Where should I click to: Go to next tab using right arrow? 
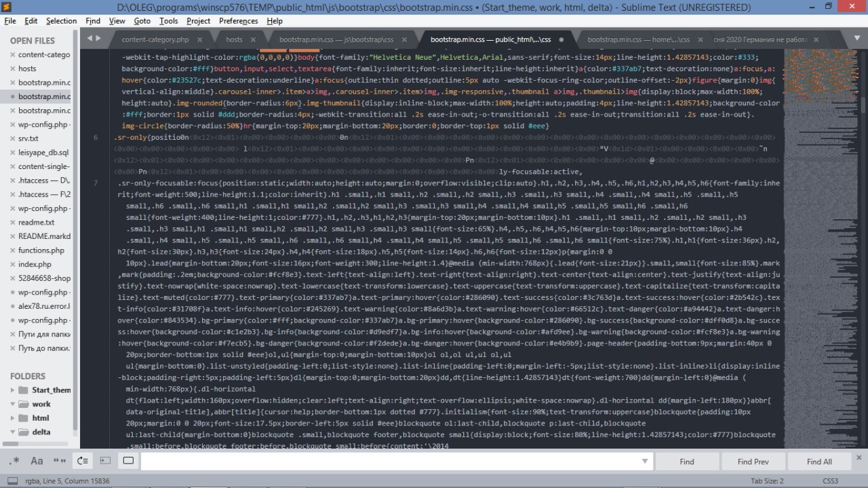click(98, 39)
